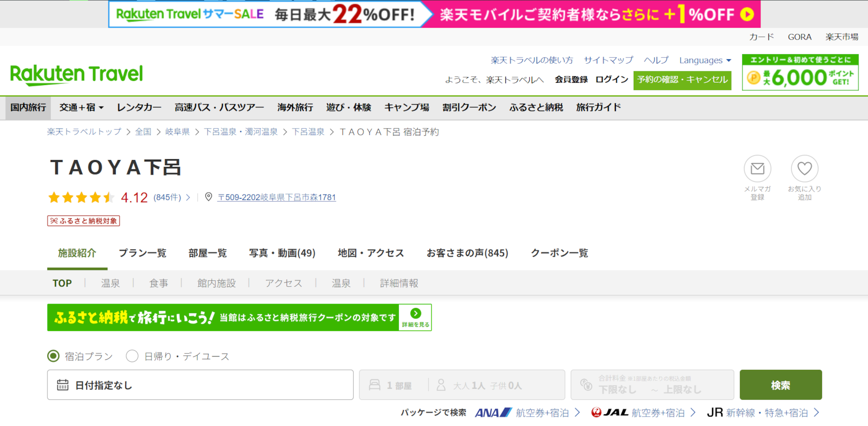Select the 宿泊プラン radio button

[x=53, y=356]
